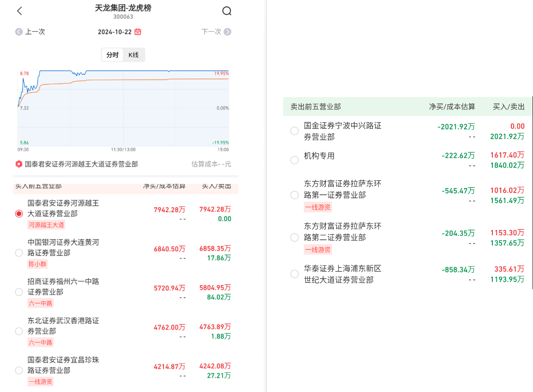
Task: Switch to 分时 chart tab
Action: [112, 55]
